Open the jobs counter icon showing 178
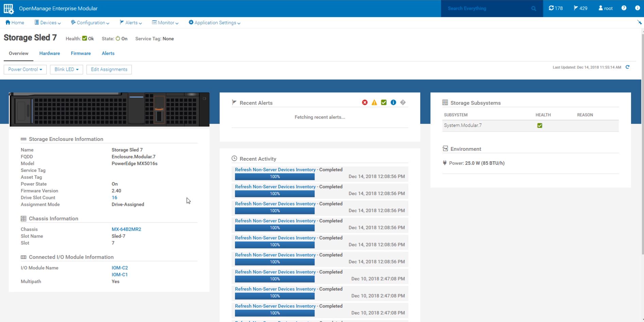Image resolution: width=644 pixels, height=322 pixels. 556,8
